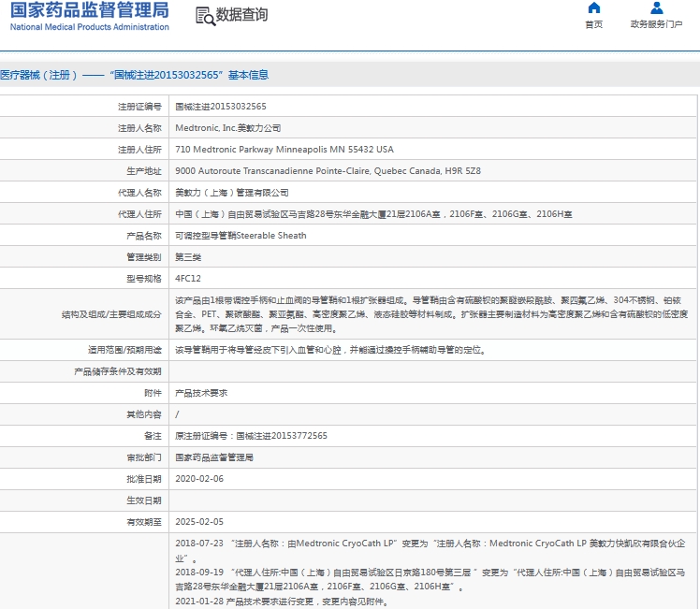Open the 政务服务门户 text link

click(656, 24)
